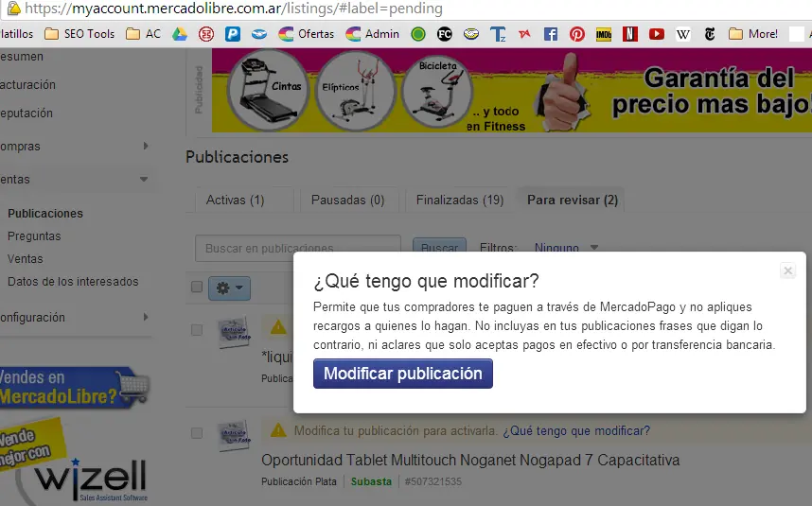Click the fitness Garantía del precio banner

click(x=512, y=91)
